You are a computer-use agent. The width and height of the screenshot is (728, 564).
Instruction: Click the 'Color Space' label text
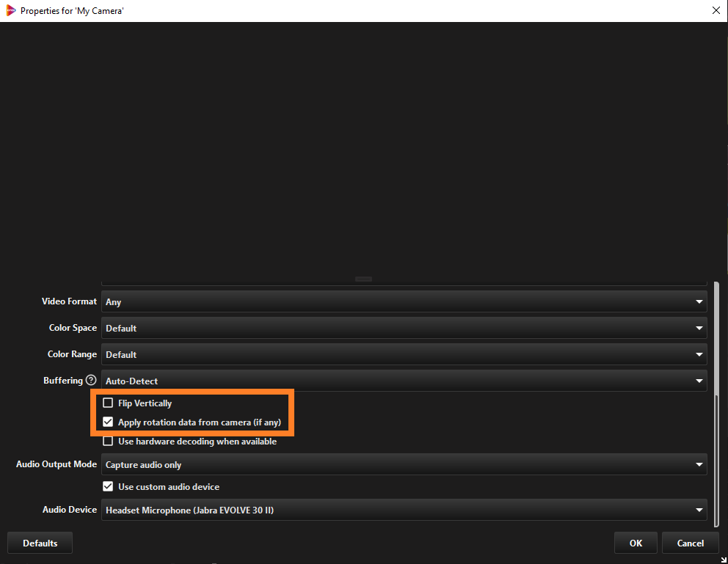pyautogui.click(x=73, y=327)
